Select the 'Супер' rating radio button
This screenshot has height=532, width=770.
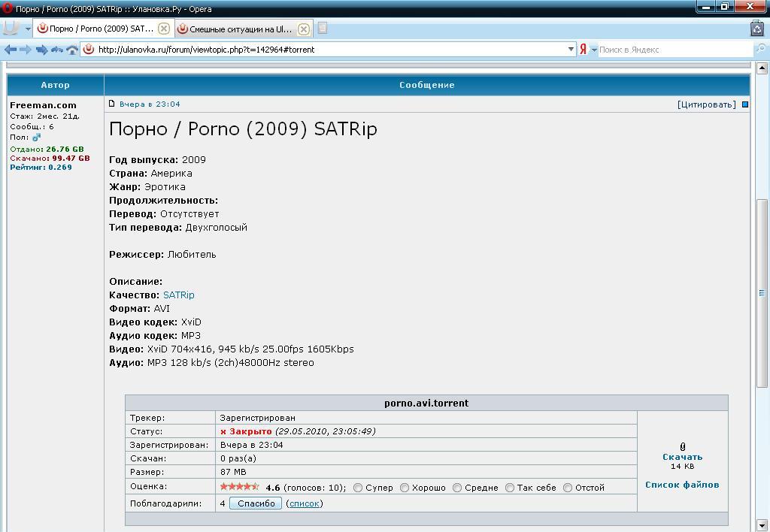(358, 488)
